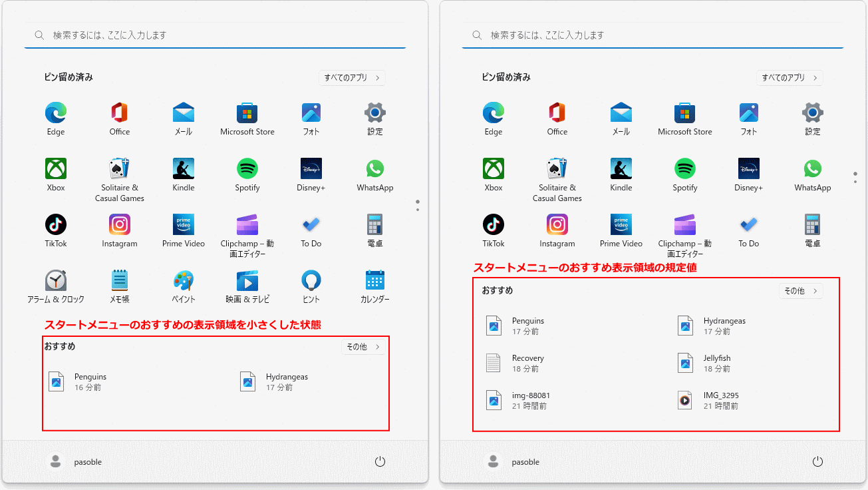This screenshot has width=868, height=490.
Task: Open 電卓 calculator in the left Start menu
Action: coord(375,231)
